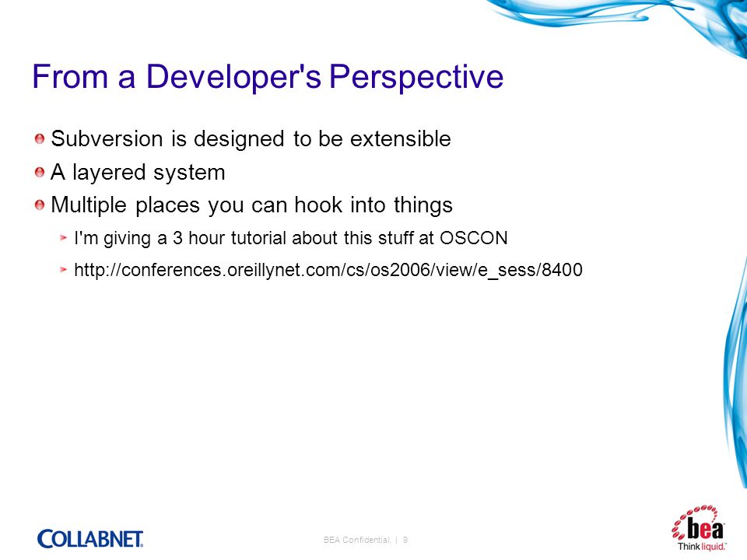Click the red bullet beside "Multiple places"

[x=40, y=205]
